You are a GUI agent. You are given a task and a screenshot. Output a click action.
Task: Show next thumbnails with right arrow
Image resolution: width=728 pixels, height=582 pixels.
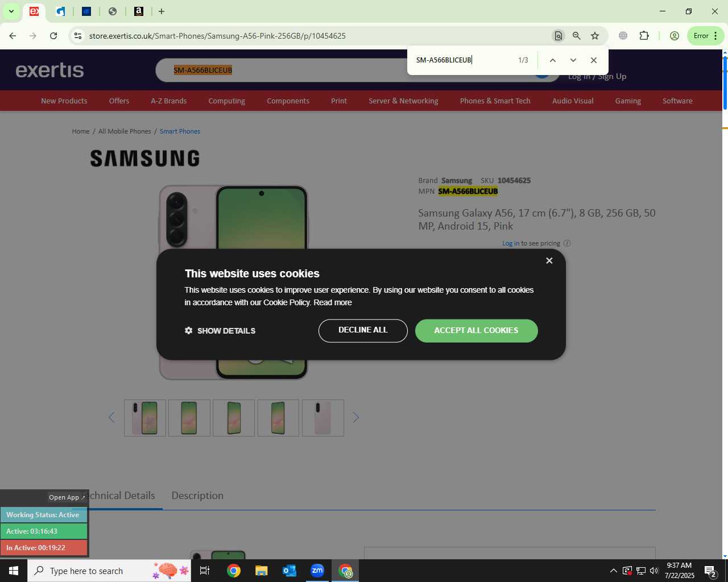[x=356, y=418]
